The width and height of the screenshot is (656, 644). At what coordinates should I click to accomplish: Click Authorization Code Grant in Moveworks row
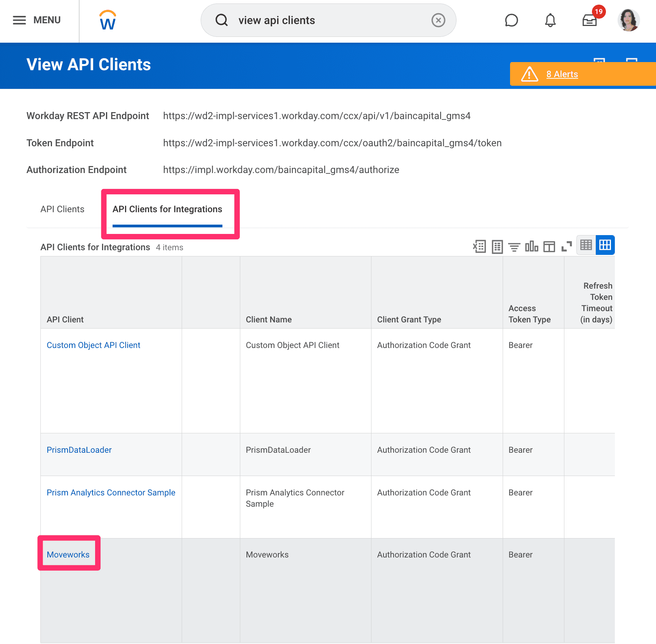[424, 555]
